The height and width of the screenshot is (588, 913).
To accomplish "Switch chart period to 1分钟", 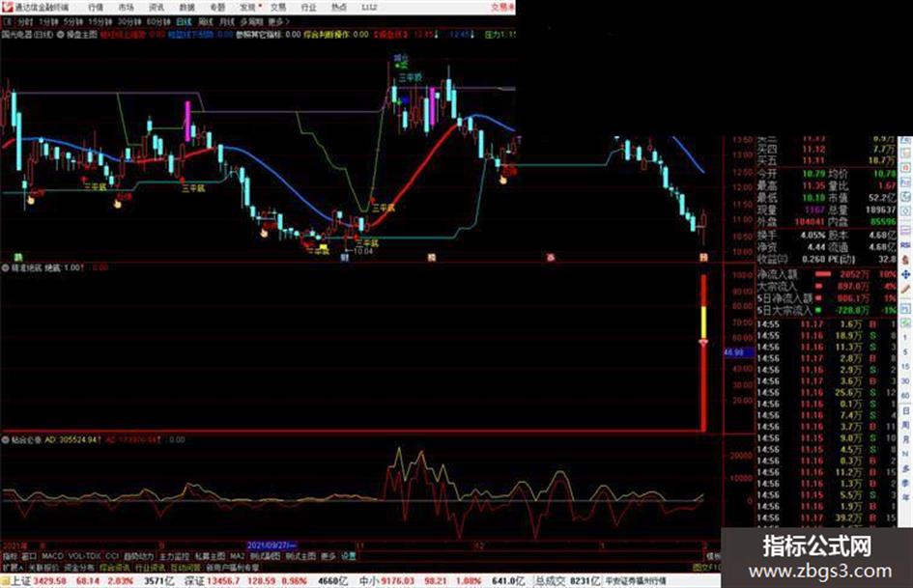I will pos(48,21).
